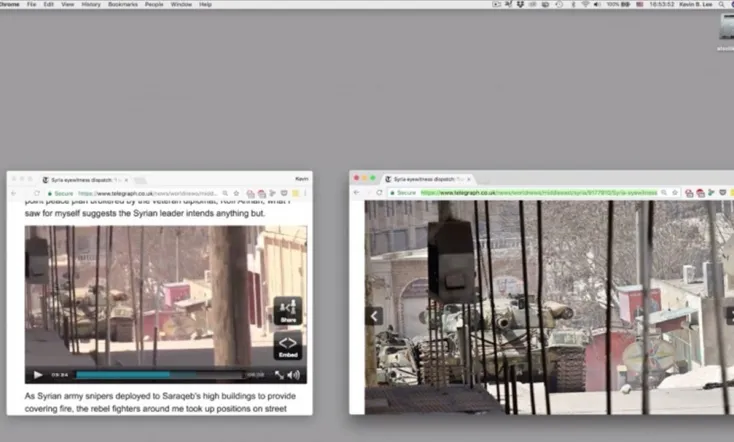
Task: Open the Bookmarks menu
Action: (x=123, y=5)
